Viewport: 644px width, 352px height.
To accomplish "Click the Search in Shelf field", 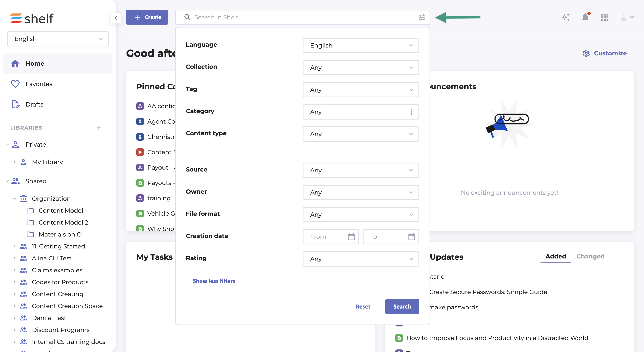I will [x=300, y=17].
